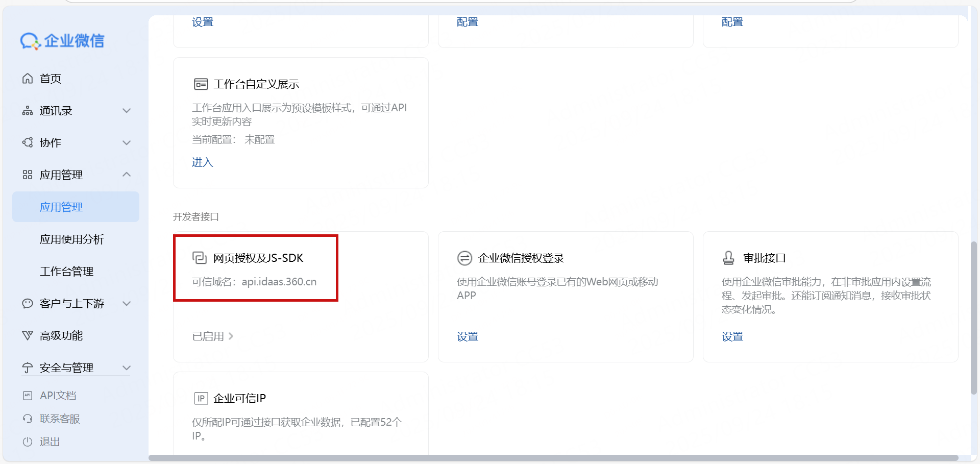The height and width of the screenshot is (464, 980).
Task: Click the 审批接口 stamp icon
Action: (728, 258)
